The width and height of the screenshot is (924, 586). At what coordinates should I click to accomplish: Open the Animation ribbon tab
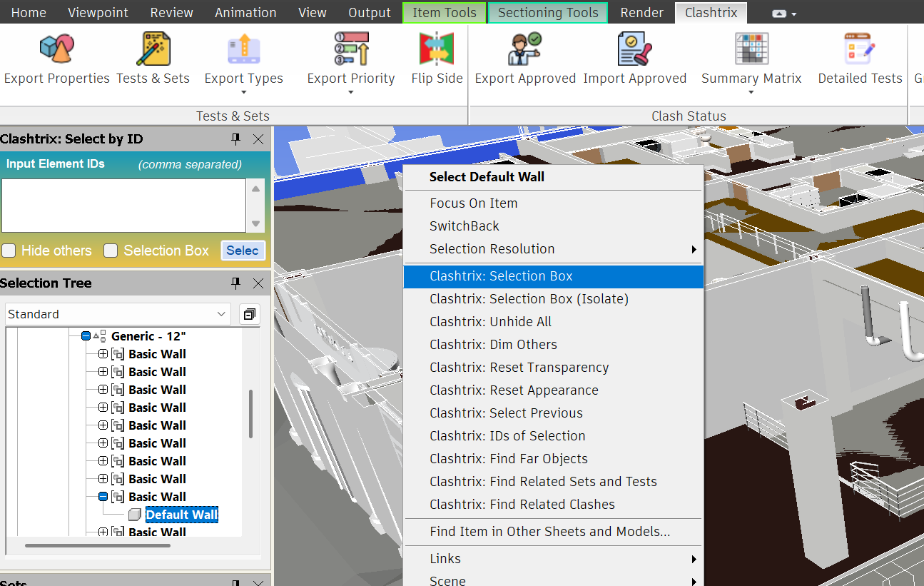click(x=245, y=13)
